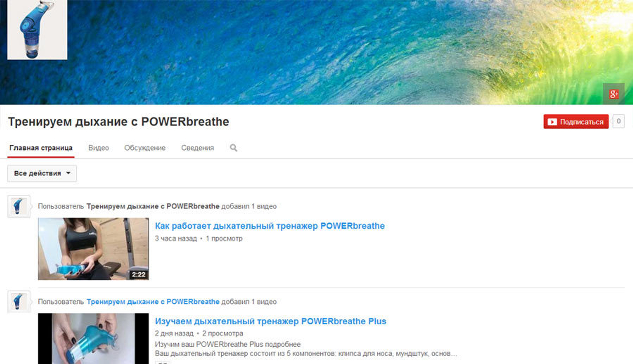The width and height of the screenshot is (633, 364).
Task: Click description starting Ваш дыхательный тренажер состоит
Action: [306, 354]
